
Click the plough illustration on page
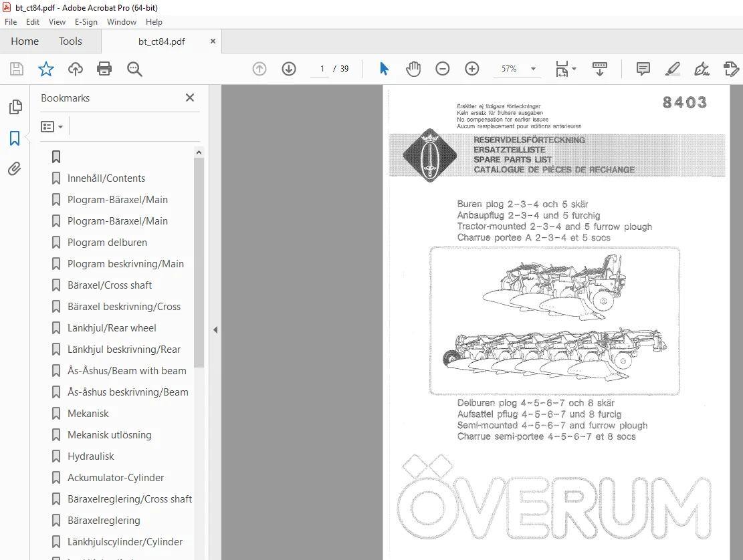554,321
